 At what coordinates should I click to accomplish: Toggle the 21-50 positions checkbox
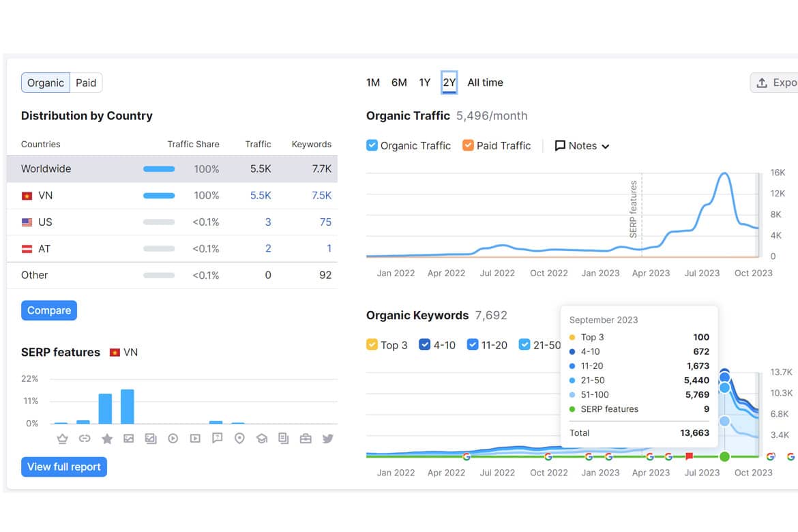click(524, 345)
